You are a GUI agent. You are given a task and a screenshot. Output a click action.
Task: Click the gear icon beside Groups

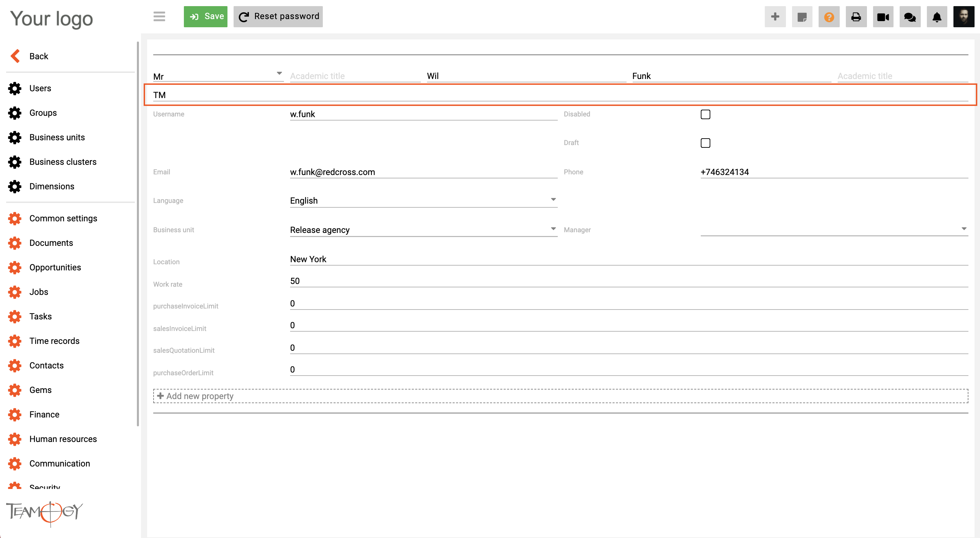(15, 113)
